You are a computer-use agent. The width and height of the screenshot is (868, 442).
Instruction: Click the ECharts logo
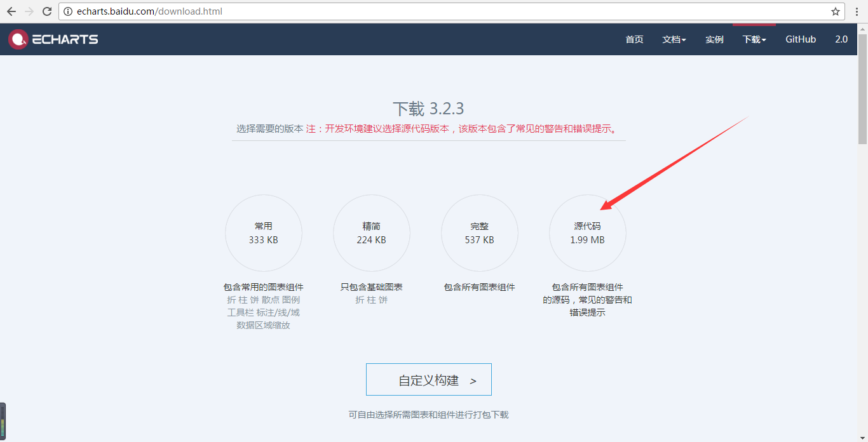click(x=53, y=39)
